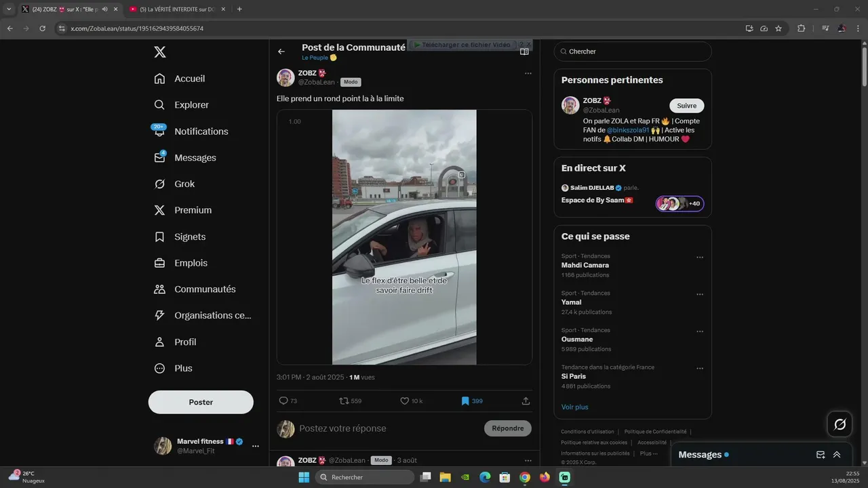Screen dimensions: 868x488
Task: Click the address bar URL
Action: [x=137, y=28]
